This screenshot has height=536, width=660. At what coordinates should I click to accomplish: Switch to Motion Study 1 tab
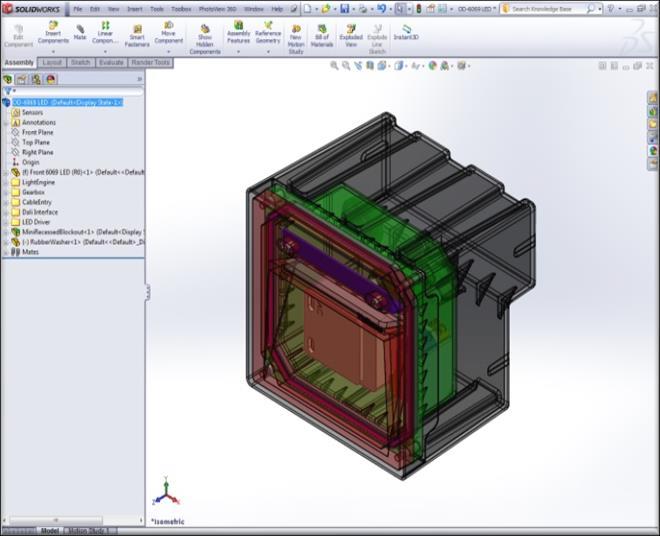coord(88,531)
